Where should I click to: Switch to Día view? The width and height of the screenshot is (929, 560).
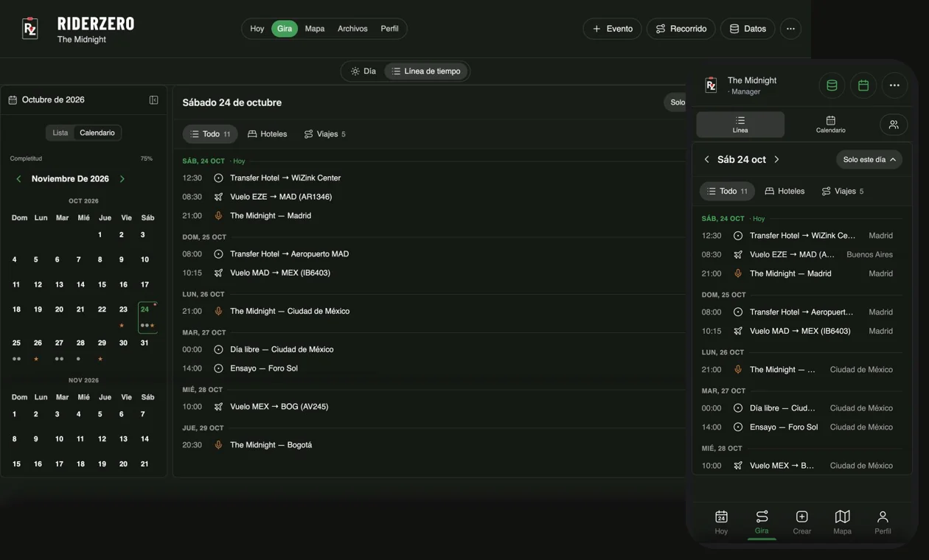(363, 71)
